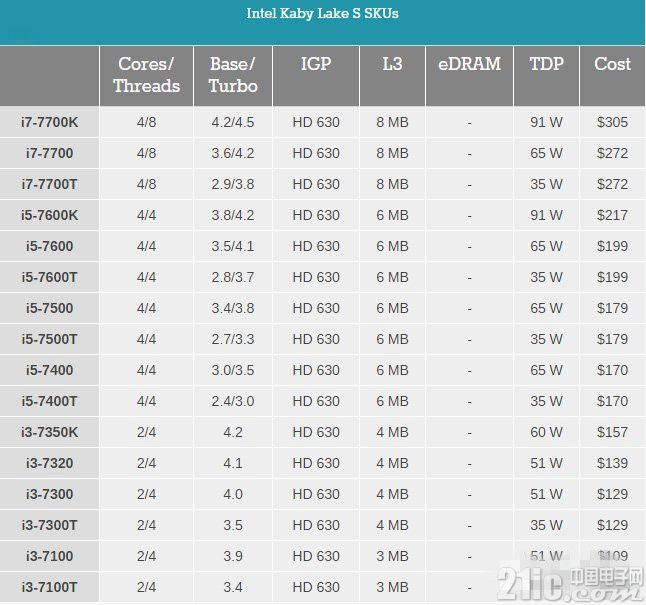Select the i5-7600K row label
The height and width of the screenshot is (605, 646).
(x=49, y=215)
